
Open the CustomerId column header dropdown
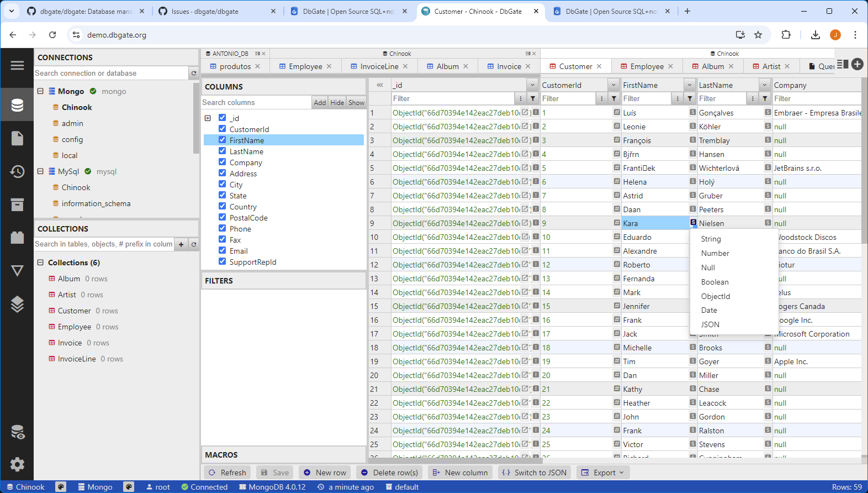[613, 85]
